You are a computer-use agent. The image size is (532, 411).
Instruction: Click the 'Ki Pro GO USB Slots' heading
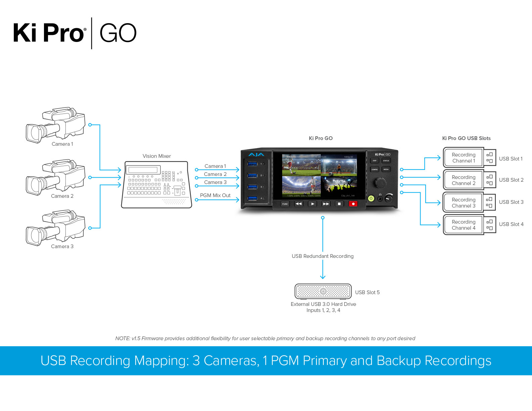(466, 138)
